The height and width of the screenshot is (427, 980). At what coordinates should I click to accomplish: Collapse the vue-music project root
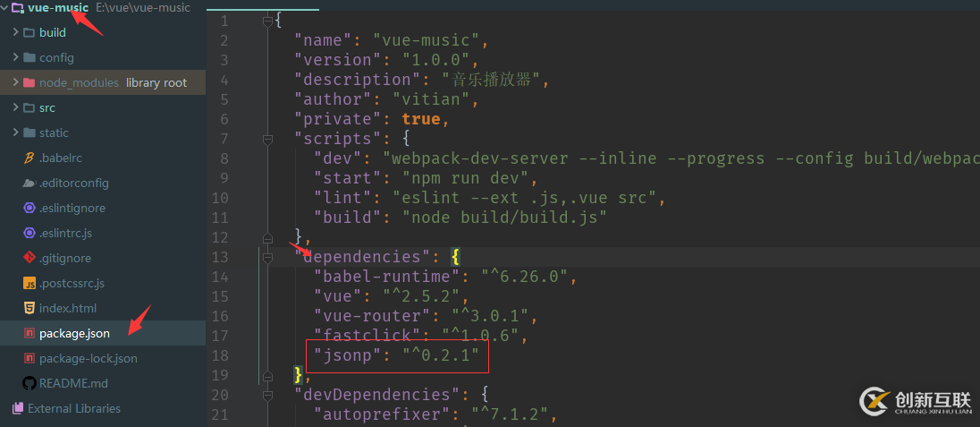(5, 8)
